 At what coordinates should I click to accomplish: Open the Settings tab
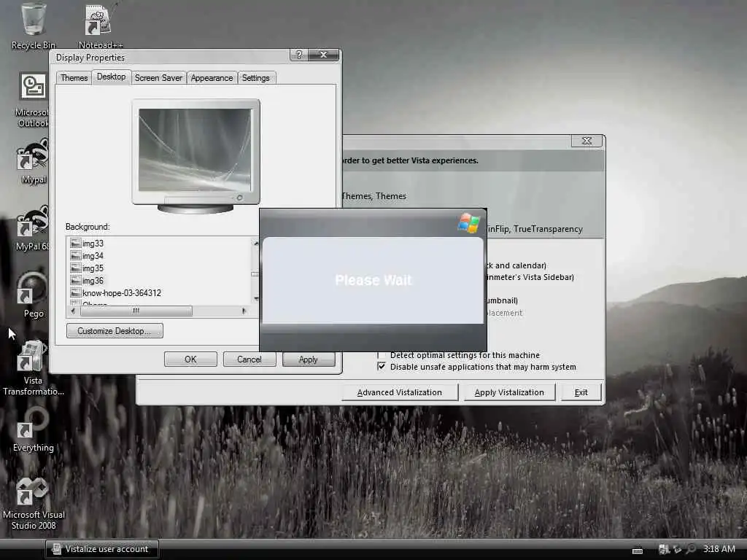click(256, 77)
